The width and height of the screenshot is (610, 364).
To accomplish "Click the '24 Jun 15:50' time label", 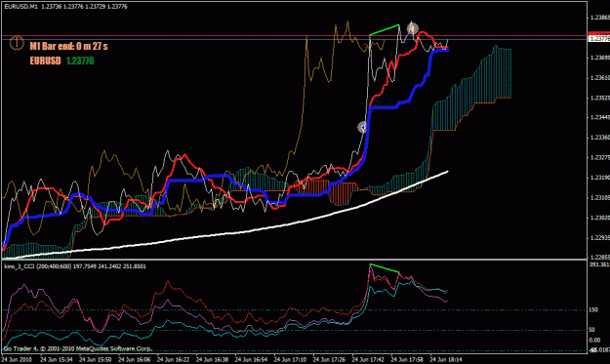I will coord(96,360).
